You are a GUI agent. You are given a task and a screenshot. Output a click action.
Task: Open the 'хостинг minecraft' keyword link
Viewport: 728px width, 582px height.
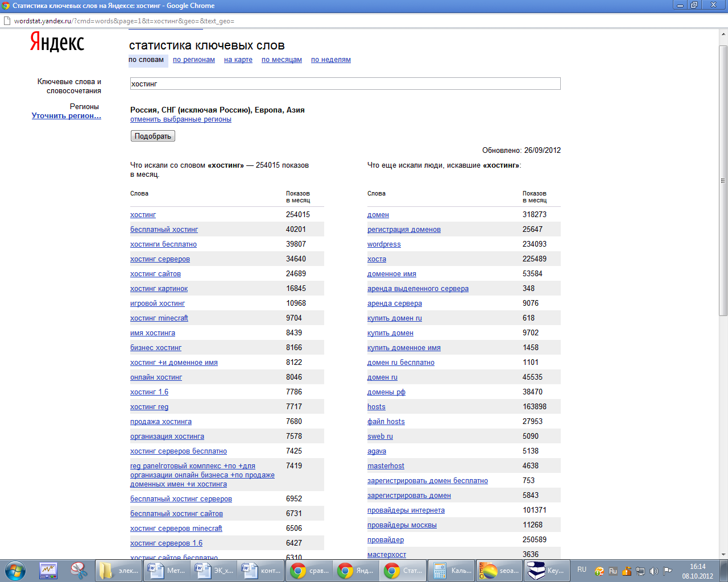pos(159,318)
